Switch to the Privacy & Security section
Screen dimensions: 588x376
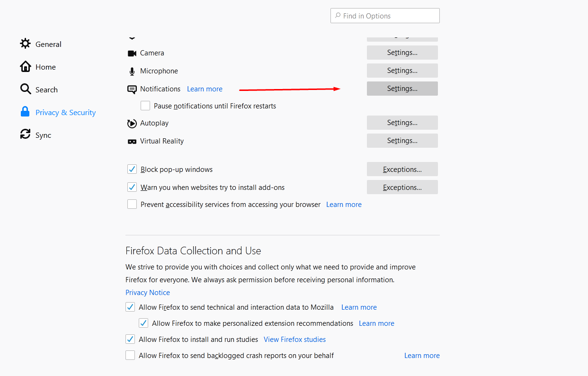click(x=65, y=112)
